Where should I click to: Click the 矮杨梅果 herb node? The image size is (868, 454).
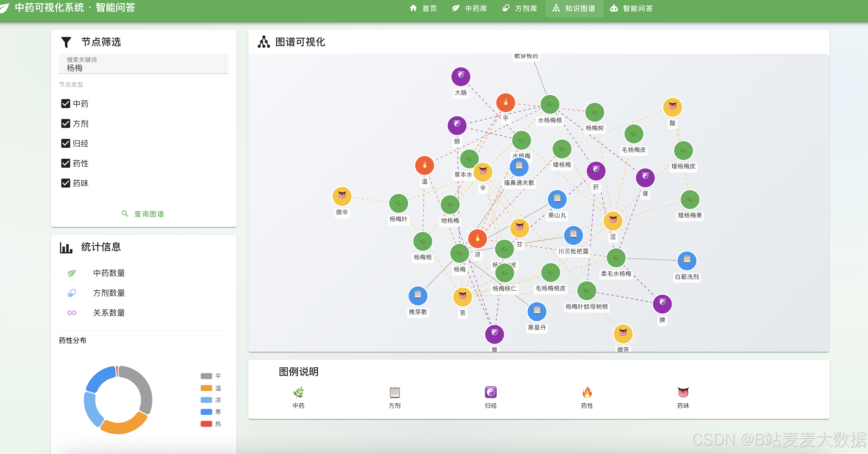point(690,200)
